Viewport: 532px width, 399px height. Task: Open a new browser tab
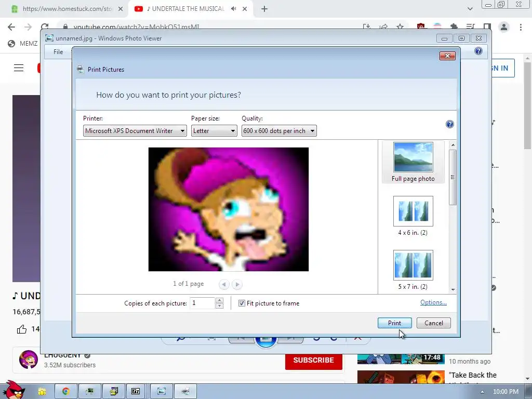(264, 9)
